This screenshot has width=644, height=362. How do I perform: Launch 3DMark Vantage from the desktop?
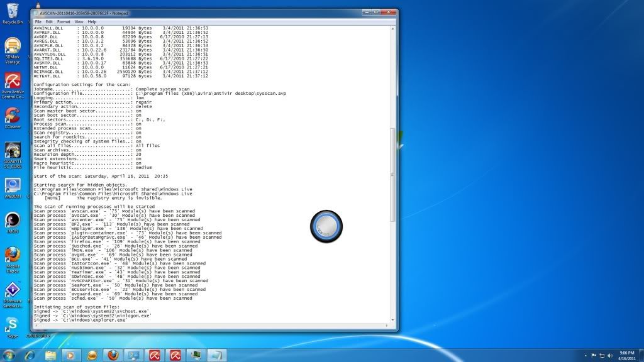13,51
